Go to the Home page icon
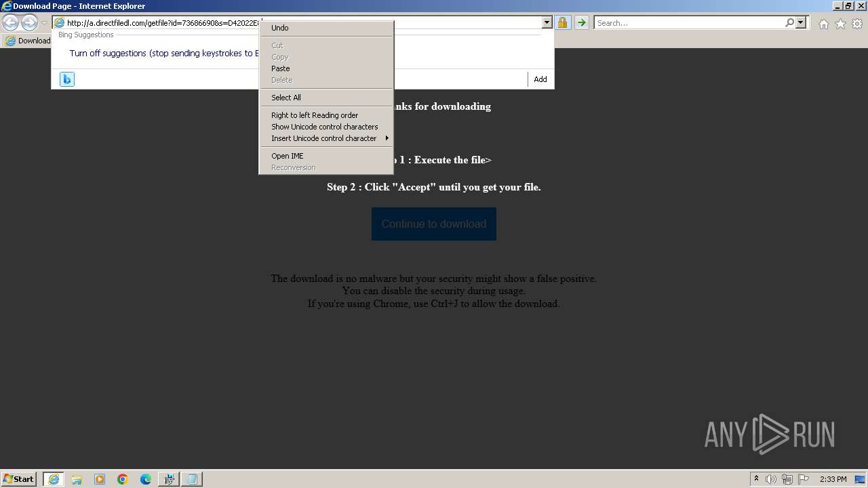The image size is (868, 488). [823, 24]
